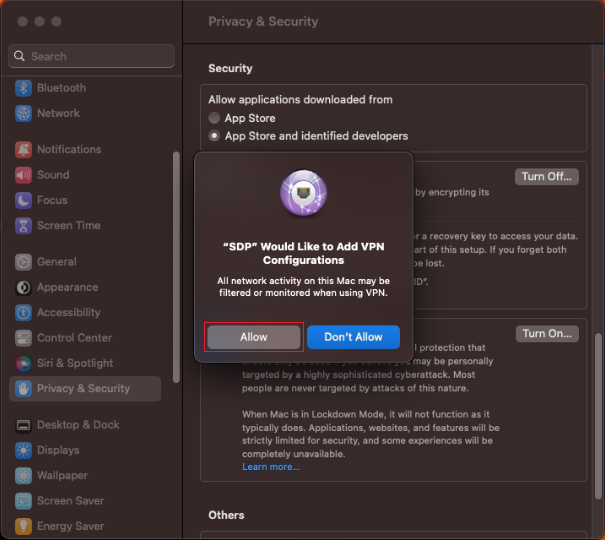The image size is (605, 540).
Task: Select Energy Saver in the sidebar
Action: [x=85, y=526]
